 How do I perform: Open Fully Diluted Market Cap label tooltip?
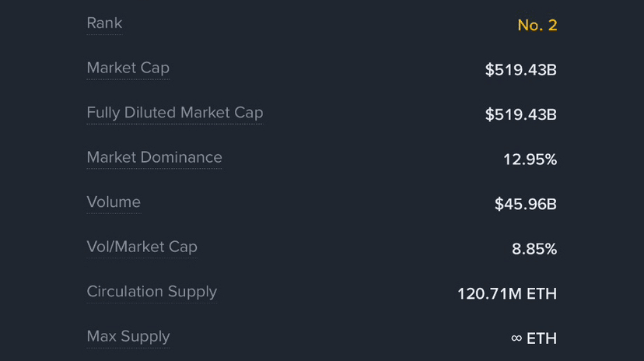174,113
